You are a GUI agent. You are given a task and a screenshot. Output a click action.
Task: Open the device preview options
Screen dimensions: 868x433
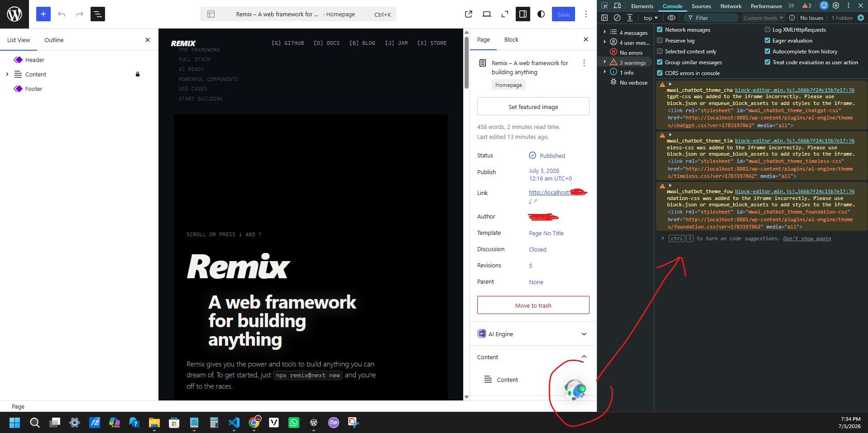487,14
